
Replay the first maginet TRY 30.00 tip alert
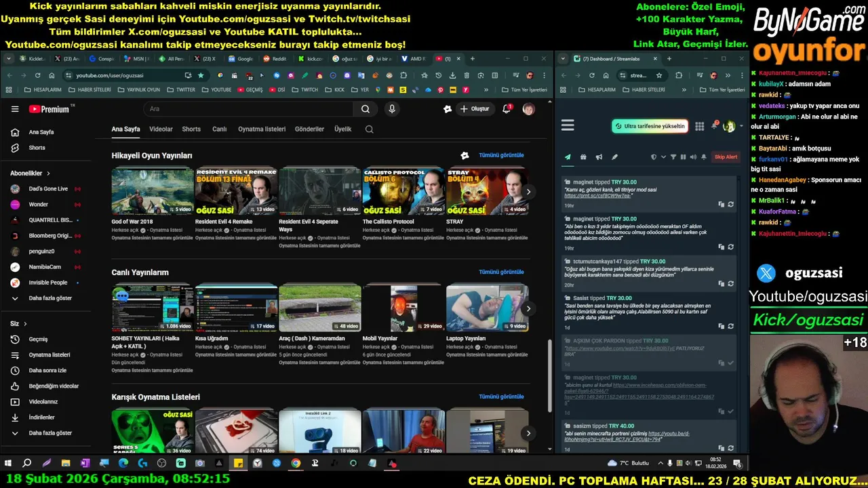(730, 204)
